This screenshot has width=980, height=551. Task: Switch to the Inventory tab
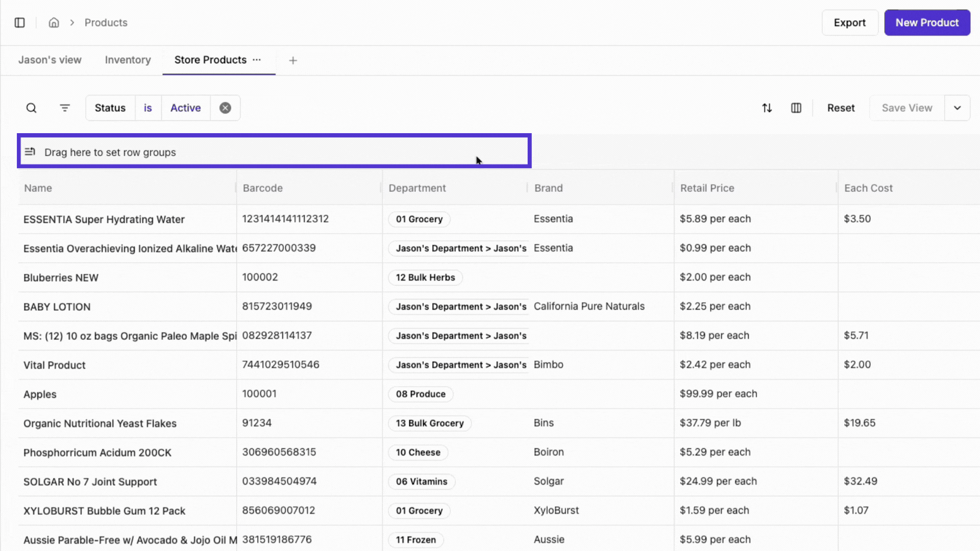click(x=128, y=60)
